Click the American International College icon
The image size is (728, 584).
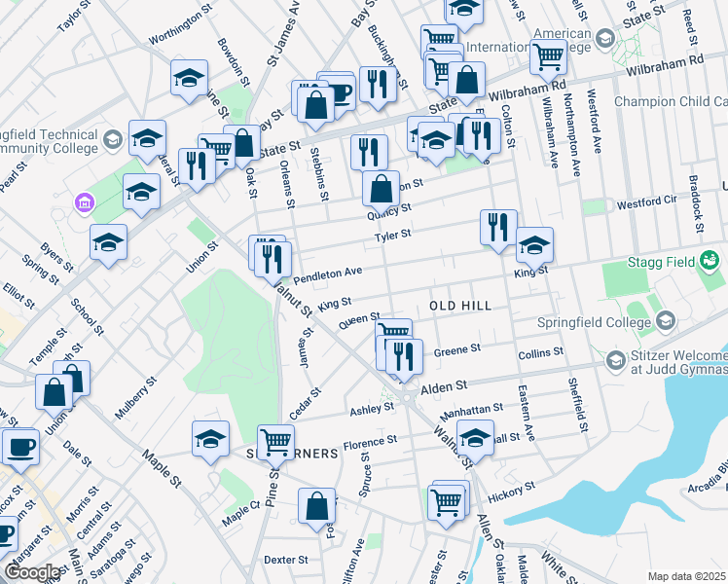(x=605, y=39)
